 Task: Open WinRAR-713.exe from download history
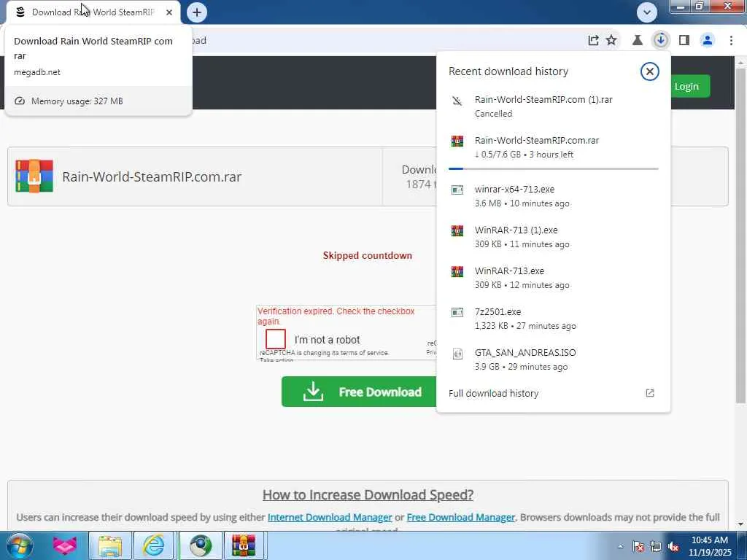[553, 278]
